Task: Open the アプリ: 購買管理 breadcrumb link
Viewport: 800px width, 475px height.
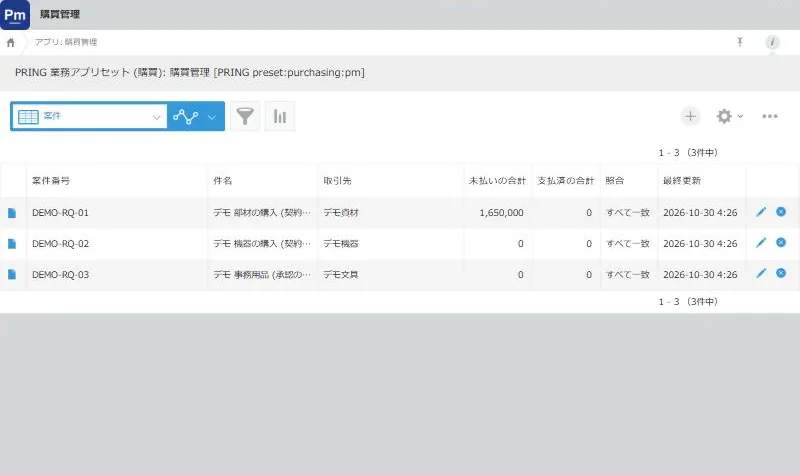Action: point(66,42)
